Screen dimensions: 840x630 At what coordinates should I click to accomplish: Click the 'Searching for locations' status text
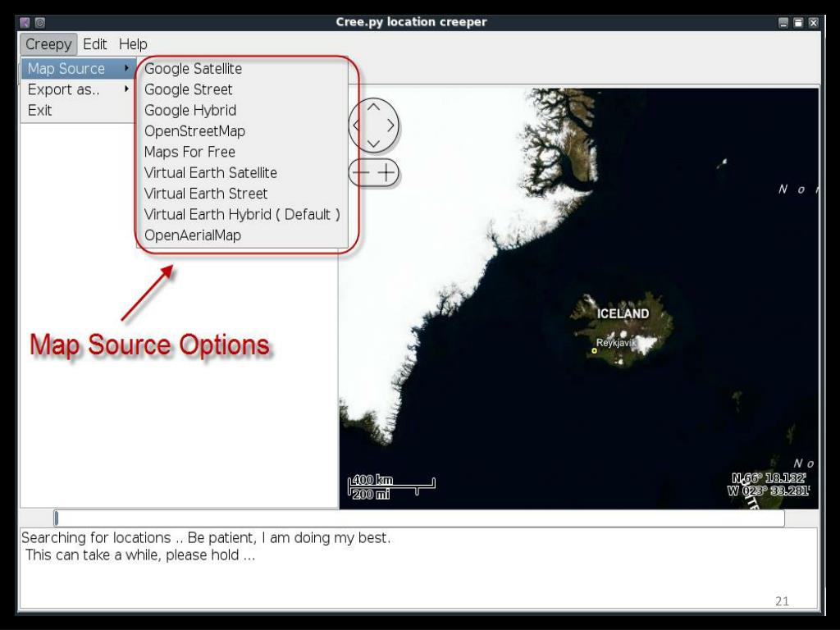[206, 537]
